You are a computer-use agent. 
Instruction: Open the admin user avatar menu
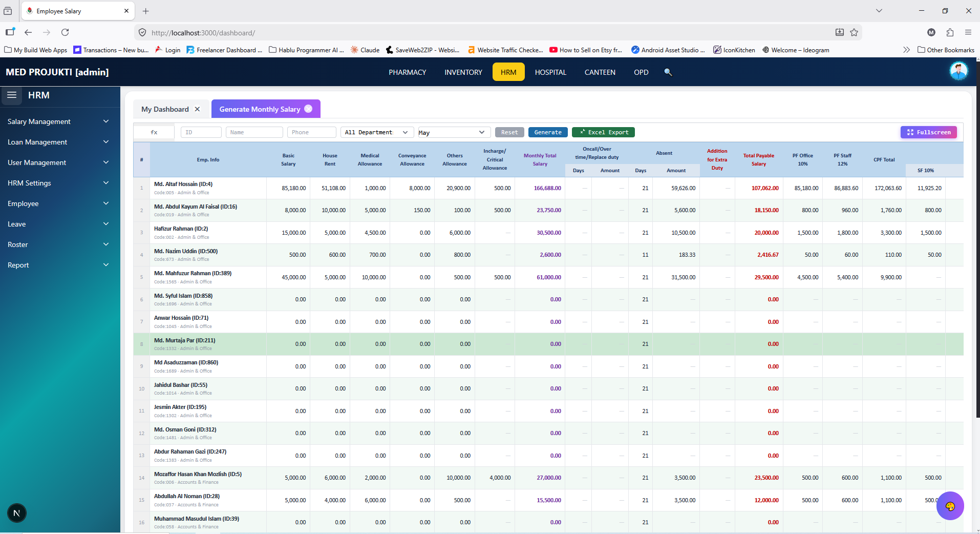tap(958, 71)
